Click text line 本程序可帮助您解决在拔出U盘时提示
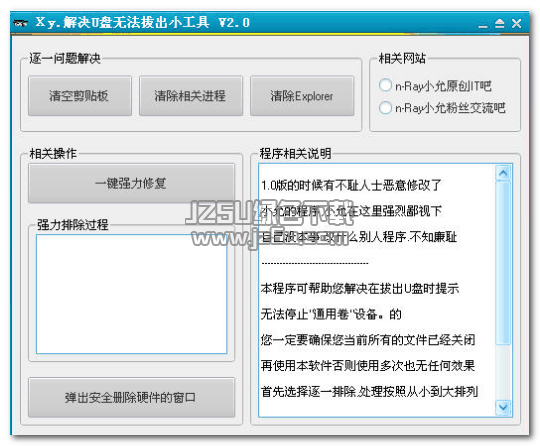Image resolution: width=540 pixels, height=446 pixels. (360, 288)
